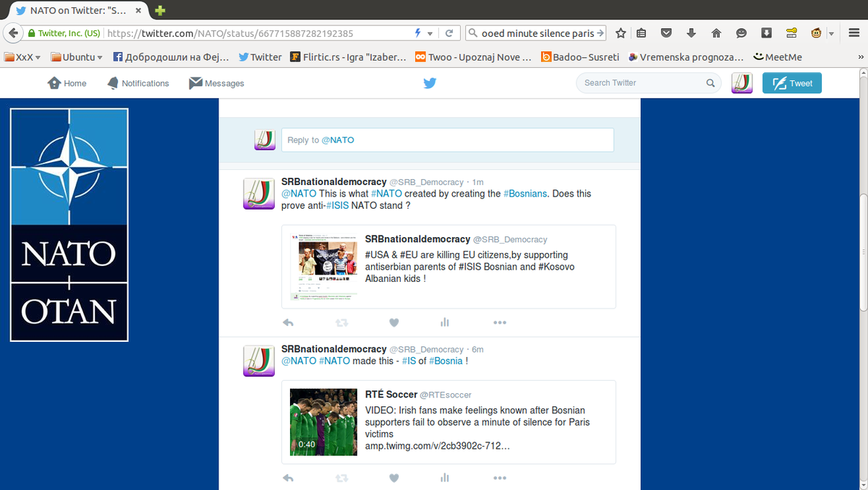Click the lightning bolt icon in the address bar
The width and height of the screenshot is (868, 490).
coord(417,33)
